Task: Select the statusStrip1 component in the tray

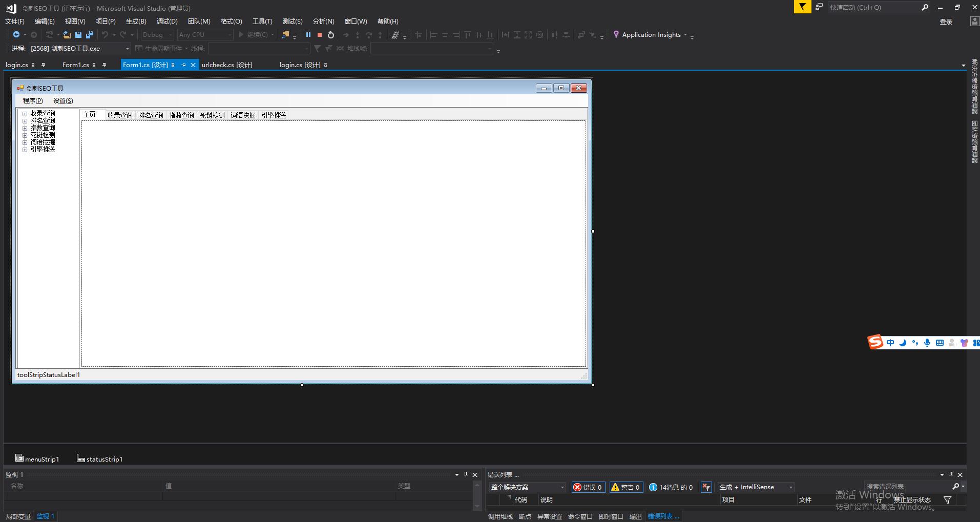Action: tap(100, 458)
